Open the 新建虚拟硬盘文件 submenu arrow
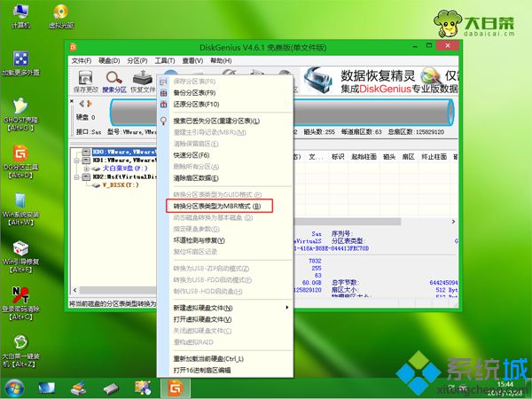The height and width of the screenshot is (399, 532). (x=287, y=308)
